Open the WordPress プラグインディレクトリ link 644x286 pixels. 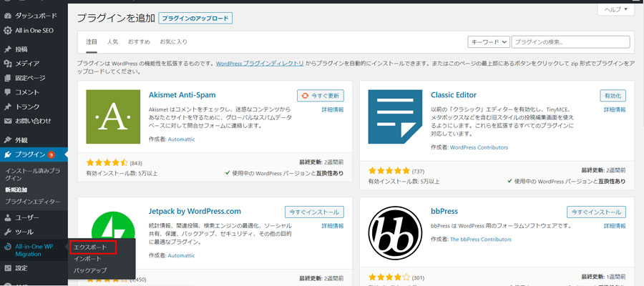click(260, 64)
